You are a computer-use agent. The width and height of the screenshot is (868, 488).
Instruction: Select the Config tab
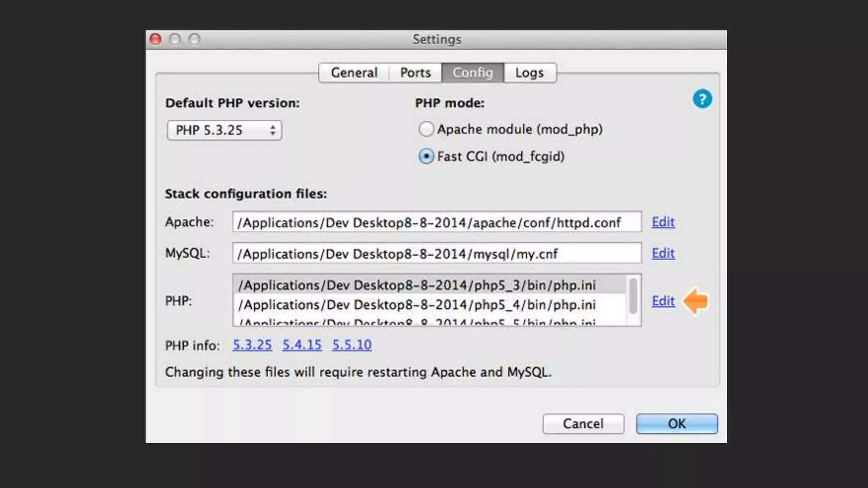pyautogui.click(x=473, y=73)
